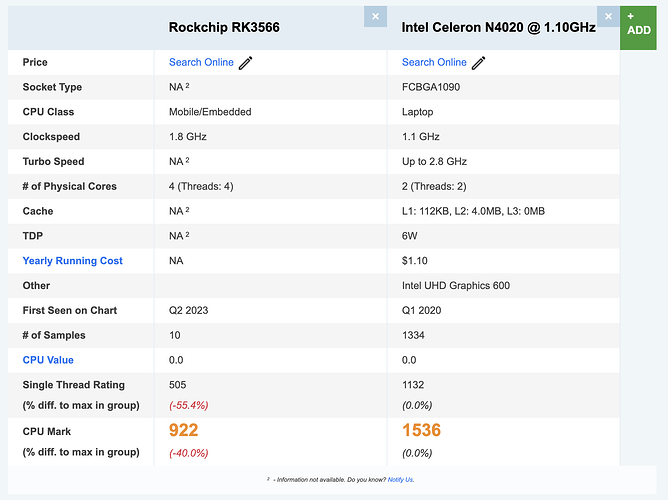Follow the Notify Us link in footnote

point(400,480)
